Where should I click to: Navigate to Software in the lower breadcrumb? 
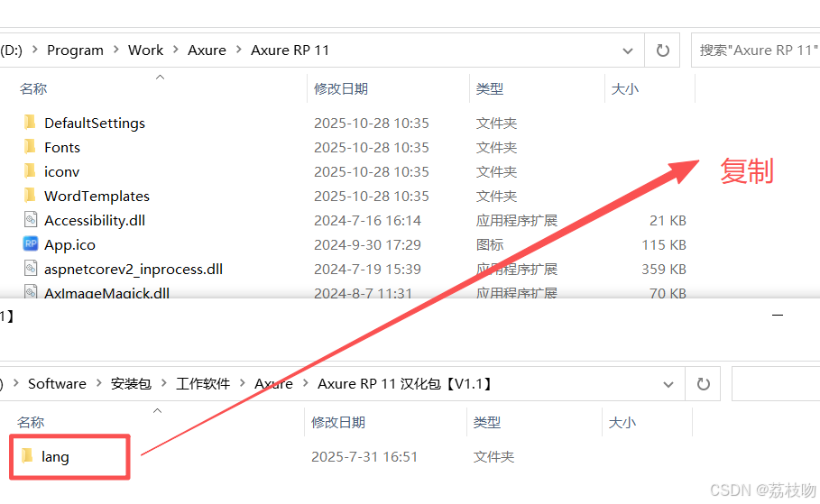(x=57, y=384)
